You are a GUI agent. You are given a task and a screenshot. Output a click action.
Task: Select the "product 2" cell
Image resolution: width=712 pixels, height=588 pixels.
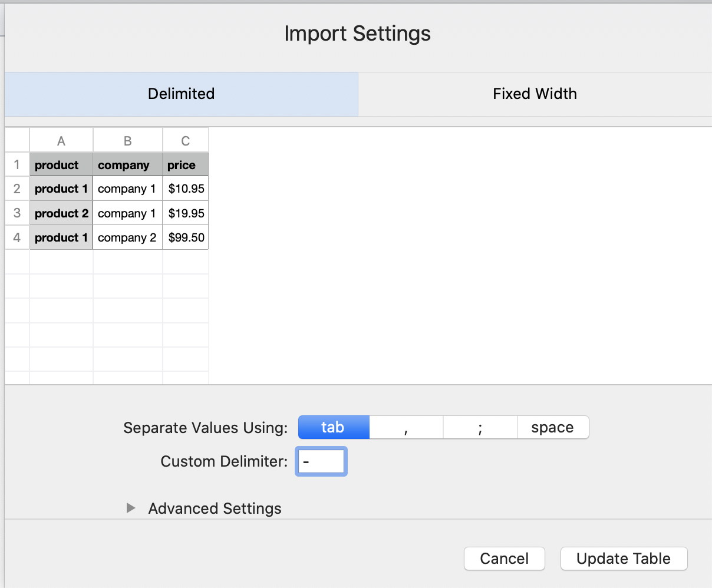[61, 213]
